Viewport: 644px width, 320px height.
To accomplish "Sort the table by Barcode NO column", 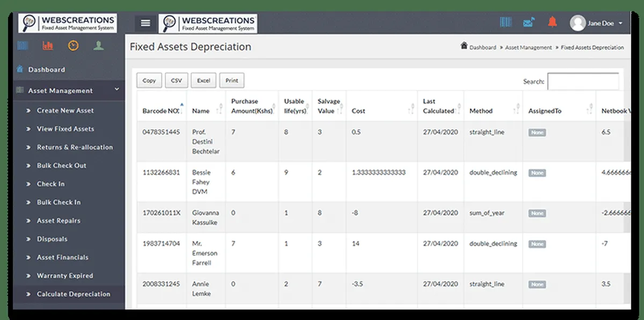I will tap(161, 110).
